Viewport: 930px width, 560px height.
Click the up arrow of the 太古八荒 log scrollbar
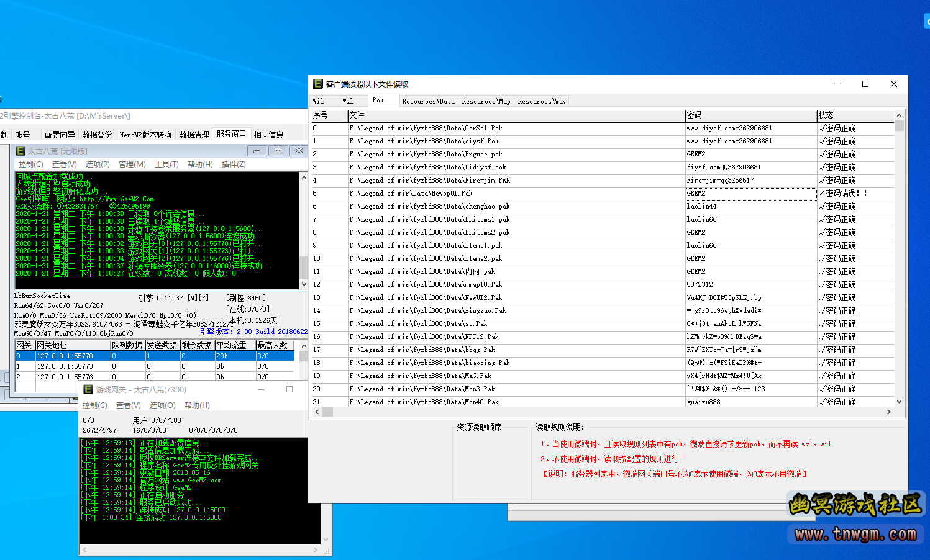(304, 178)
